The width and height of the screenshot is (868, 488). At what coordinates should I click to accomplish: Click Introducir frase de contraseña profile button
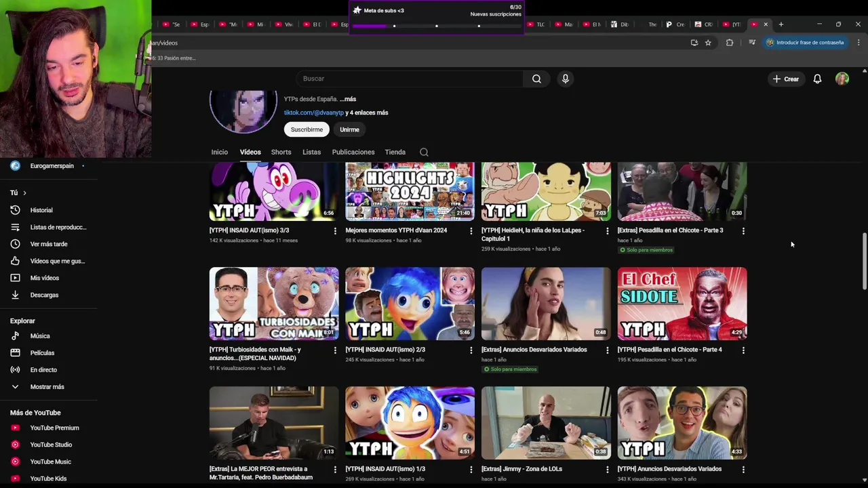(x=804, y=43)
